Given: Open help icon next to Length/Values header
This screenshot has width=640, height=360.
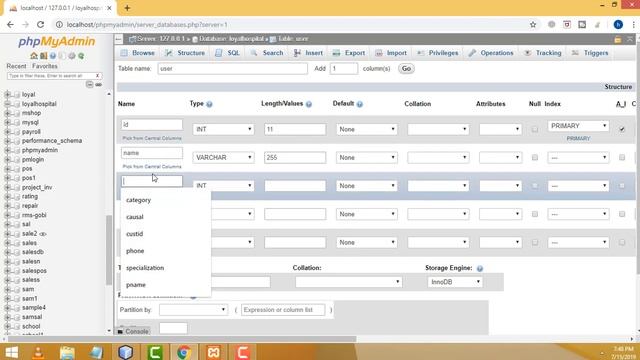Looking at the screenshot, I should tap(309, 104).
